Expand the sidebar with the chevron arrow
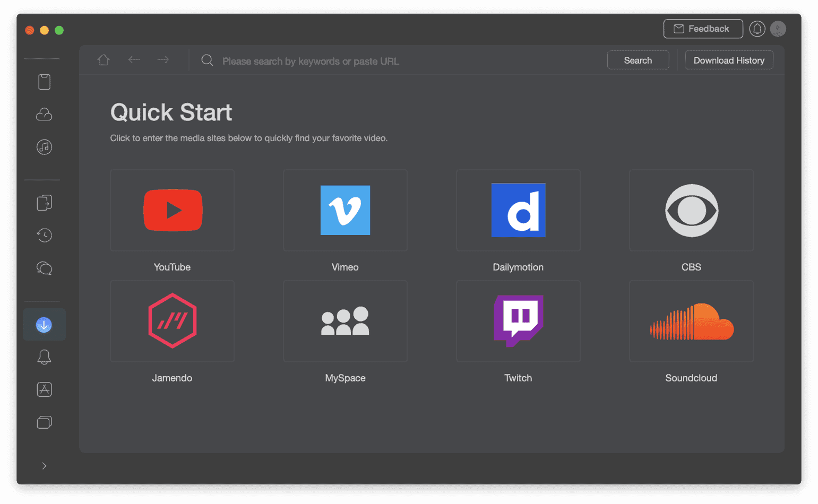The image size is (818, 504). pos(44,466)
